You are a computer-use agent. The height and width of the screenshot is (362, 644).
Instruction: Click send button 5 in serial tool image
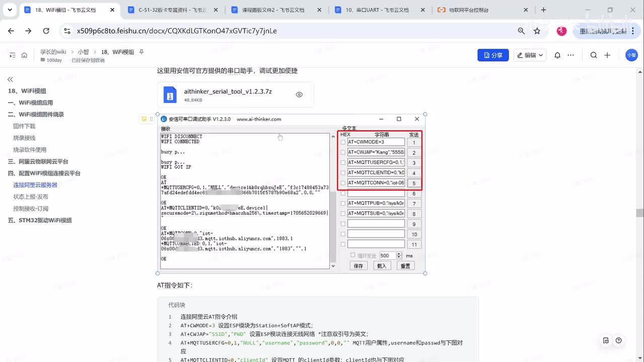[414, 184]
